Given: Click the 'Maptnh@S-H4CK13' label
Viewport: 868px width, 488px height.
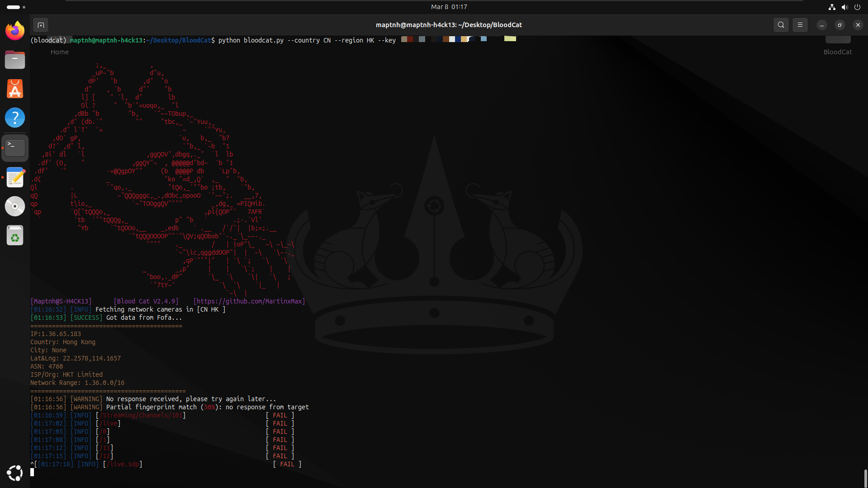Looking at the screenshot, I should tap(61, 301).
